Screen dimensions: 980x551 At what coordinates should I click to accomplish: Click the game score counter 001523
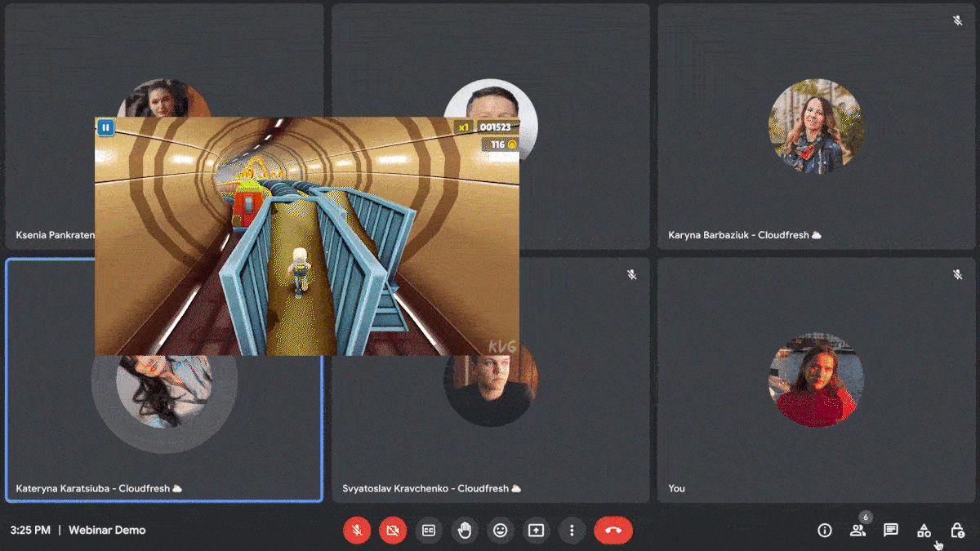click(x=497, y=127)
